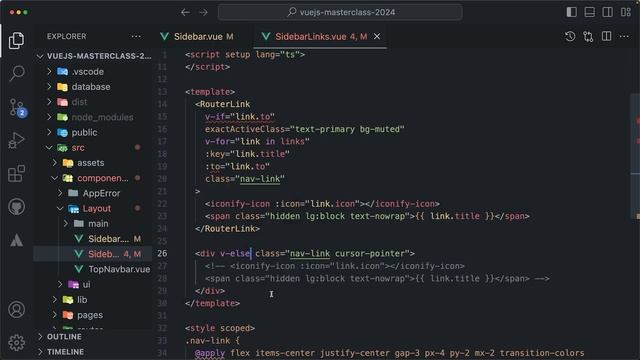This screenshot has width=640, height=360.
Task: Open Customize Layout icon
Action: point(626,12)
